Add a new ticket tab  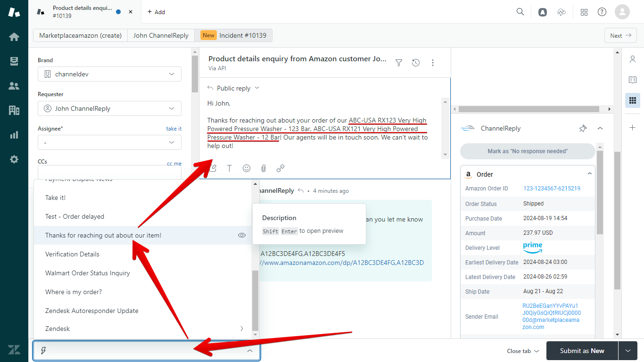click(x=156, y=12)
